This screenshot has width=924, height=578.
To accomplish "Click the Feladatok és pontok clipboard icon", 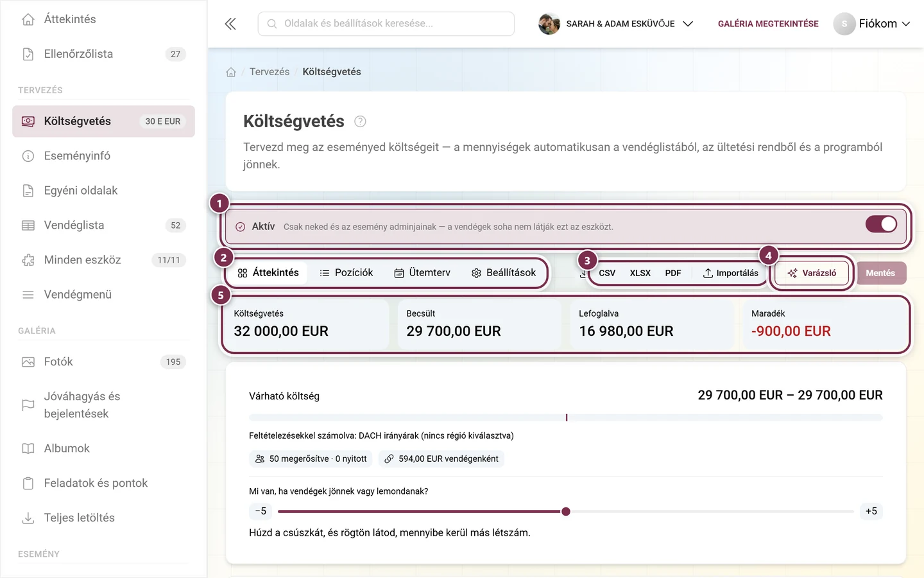I will click(x=28, y=484).
